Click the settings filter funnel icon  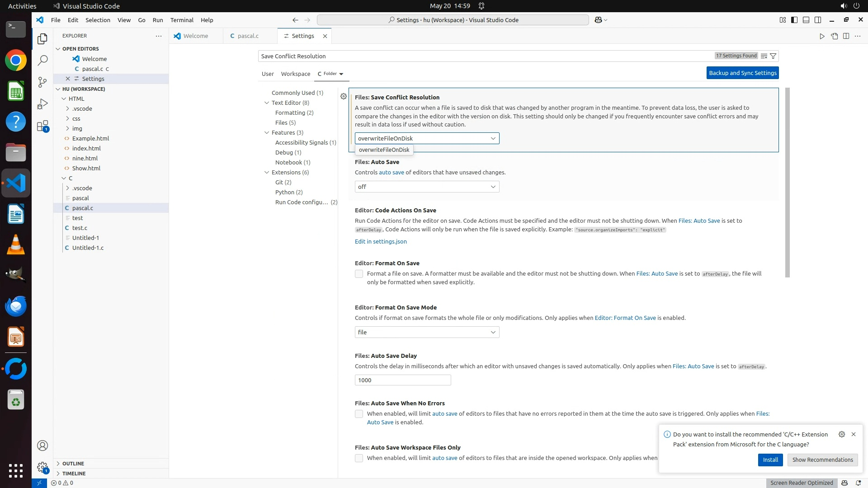click(x=773, y=56)
